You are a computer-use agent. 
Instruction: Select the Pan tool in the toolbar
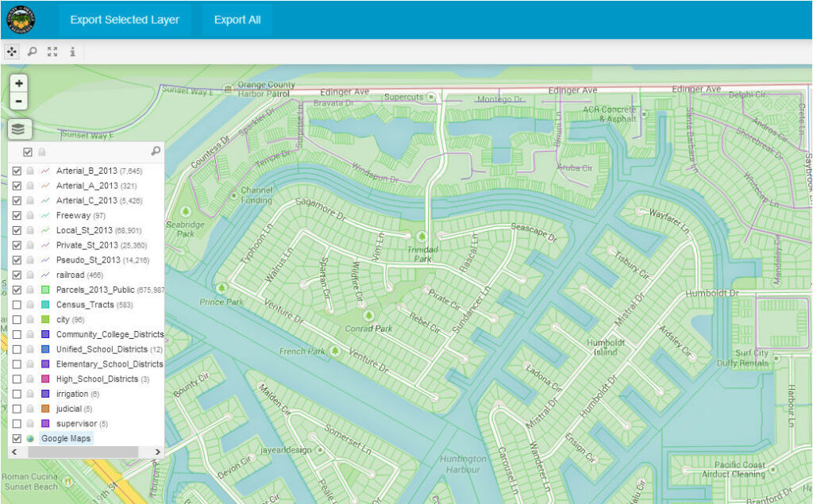(11, 51)
